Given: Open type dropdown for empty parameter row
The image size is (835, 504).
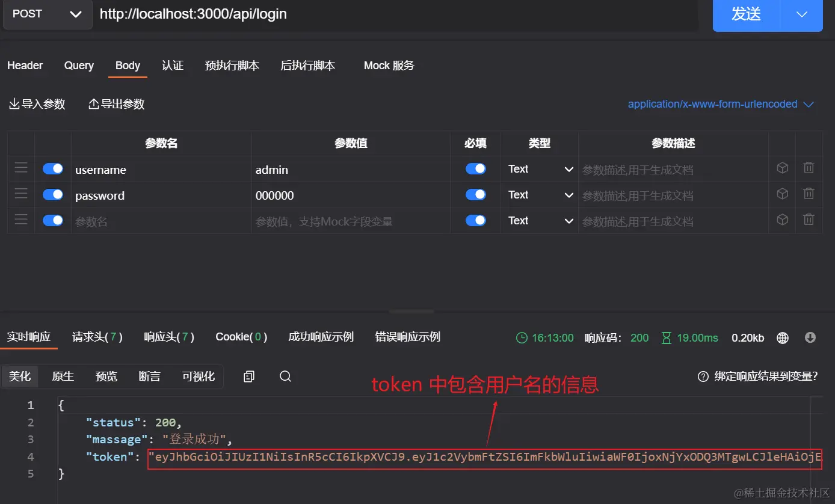Looking at the screenshot, I should pyautogui.click(x=540, y=221).
